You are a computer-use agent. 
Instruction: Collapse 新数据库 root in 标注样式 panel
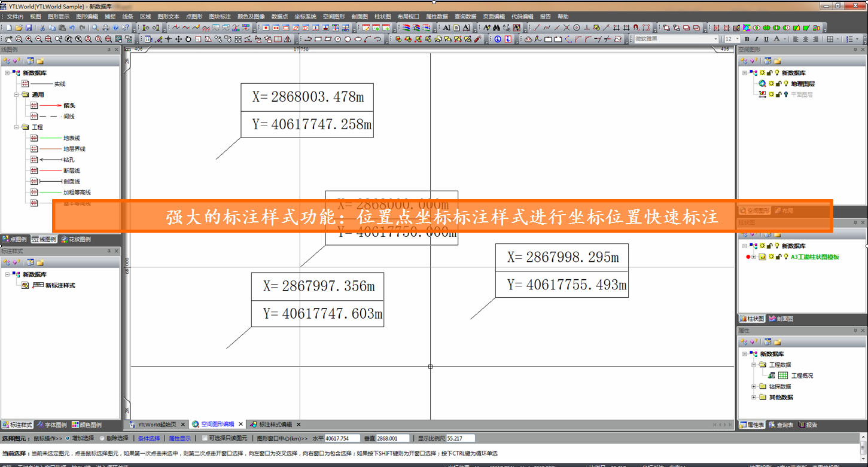tap(8, 274)
